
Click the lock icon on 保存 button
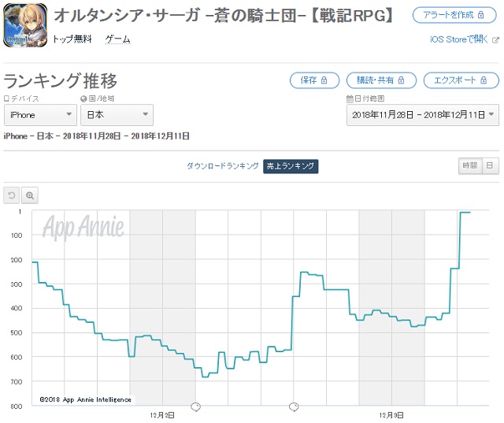[324, 80]
